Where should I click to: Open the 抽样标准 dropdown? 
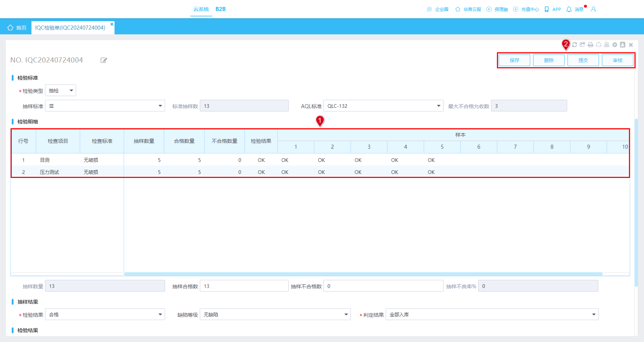[105, 106]
